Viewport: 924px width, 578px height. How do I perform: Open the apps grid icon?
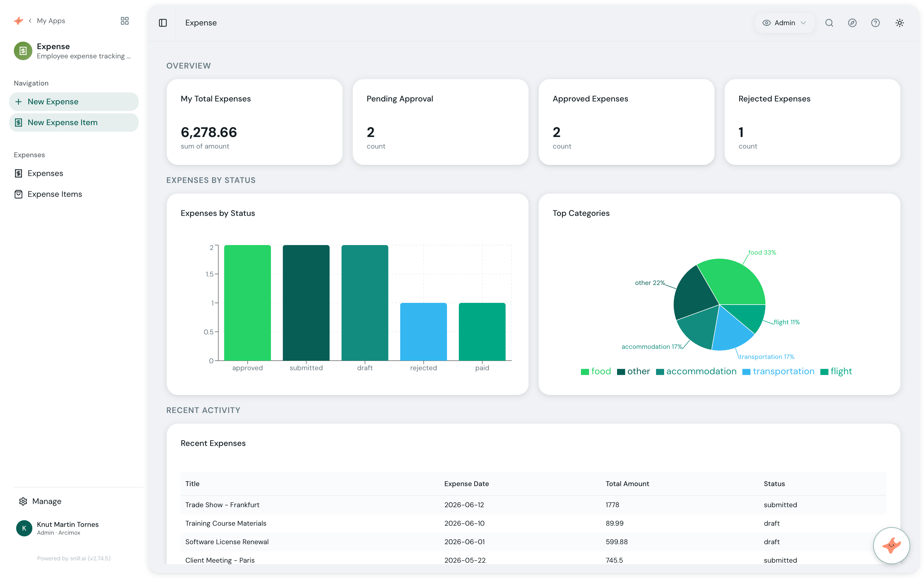pyautogui.click(x=124, y=21)
